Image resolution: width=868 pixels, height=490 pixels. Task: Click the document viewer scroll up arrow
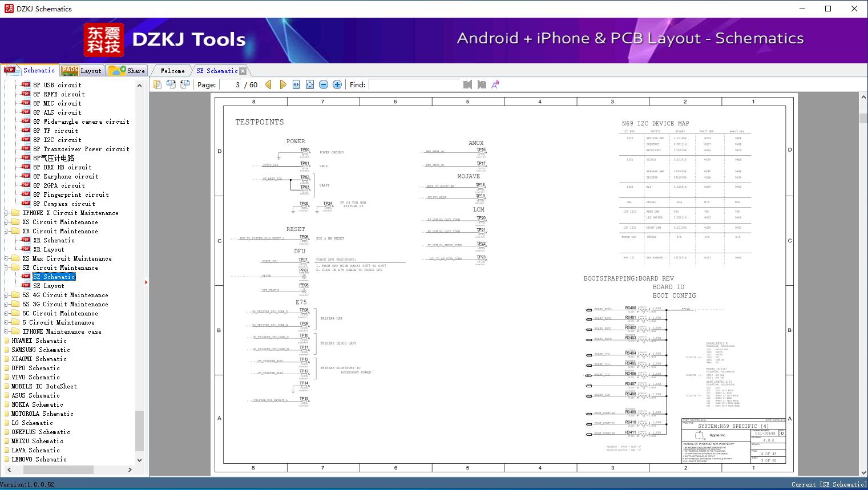863,98
